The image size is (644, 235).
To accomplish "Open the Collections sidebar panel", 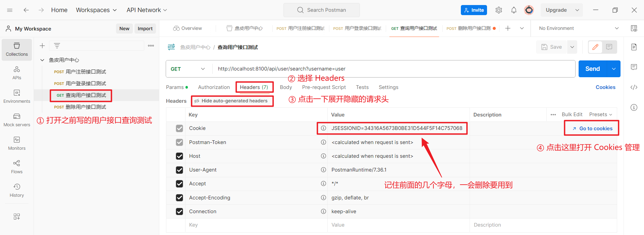I will pos(17,49).
